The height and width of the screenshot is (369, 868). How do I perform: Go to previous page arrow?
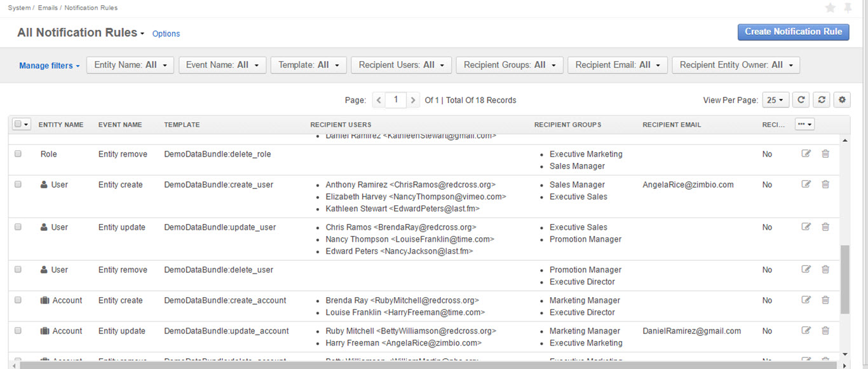point(379,100)
